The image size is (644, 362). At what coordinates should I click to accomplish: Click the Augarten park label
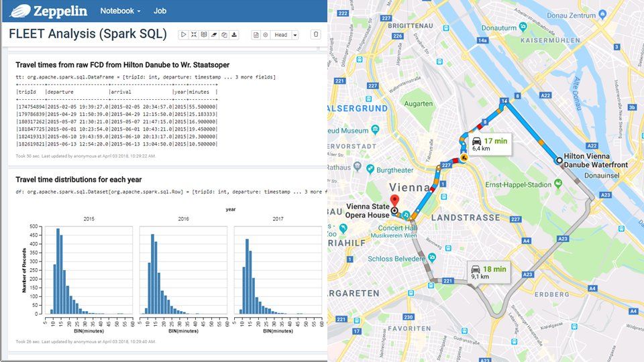pos(419,104)
